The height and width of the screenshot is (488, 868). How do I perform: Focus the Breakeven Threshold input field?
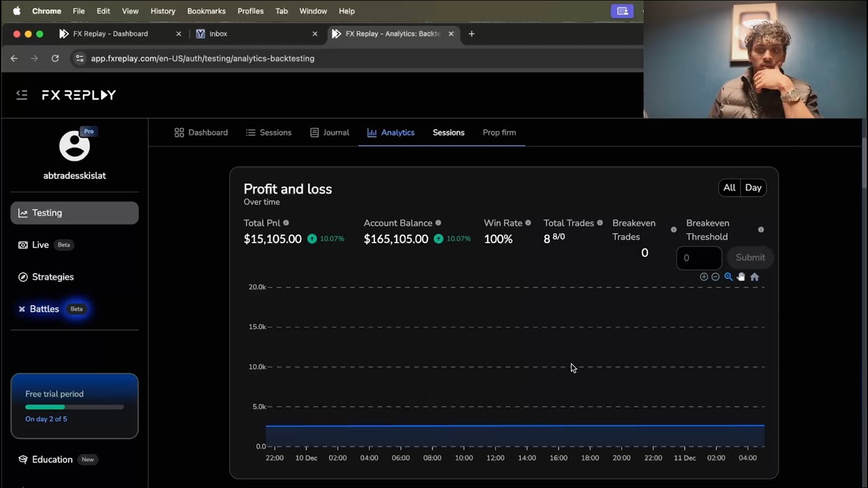coord(699,258)
